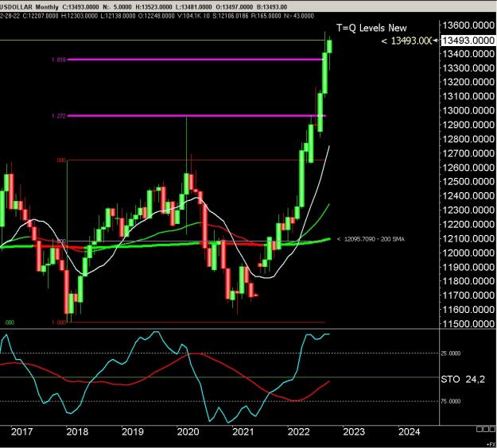Select the C:13493.0000 close value in header

[x=80, y=6]
